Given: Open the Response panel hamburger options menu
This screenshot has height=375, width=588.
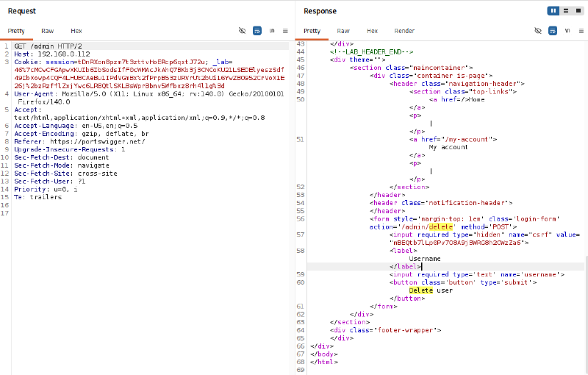Looking at the screenshot, I should 581,31.
